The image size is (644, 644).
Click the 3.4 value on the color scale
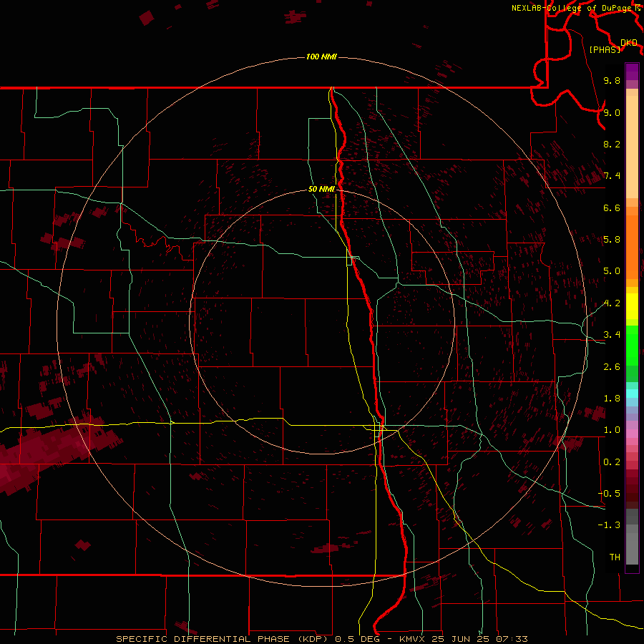click(x=612, y=335)
